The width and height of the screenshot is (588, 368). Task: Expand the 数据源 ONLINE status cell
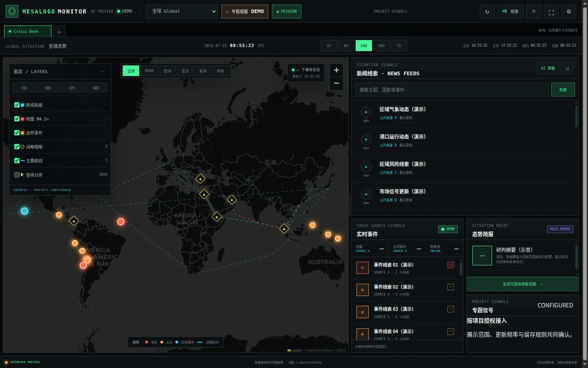445,249
